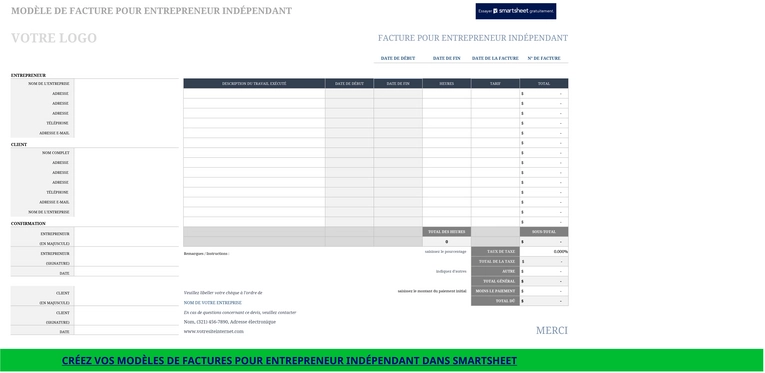Select the TOTAL GÉNÉRAL label cell

[495, 281]
